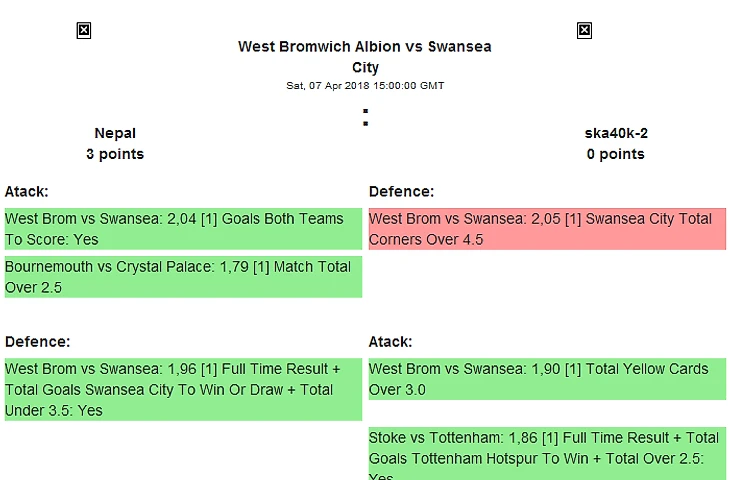Viewport: 730px width, 480px height.
Task: Click the upper-left Atack: section heading
Action: coord(27,191)
